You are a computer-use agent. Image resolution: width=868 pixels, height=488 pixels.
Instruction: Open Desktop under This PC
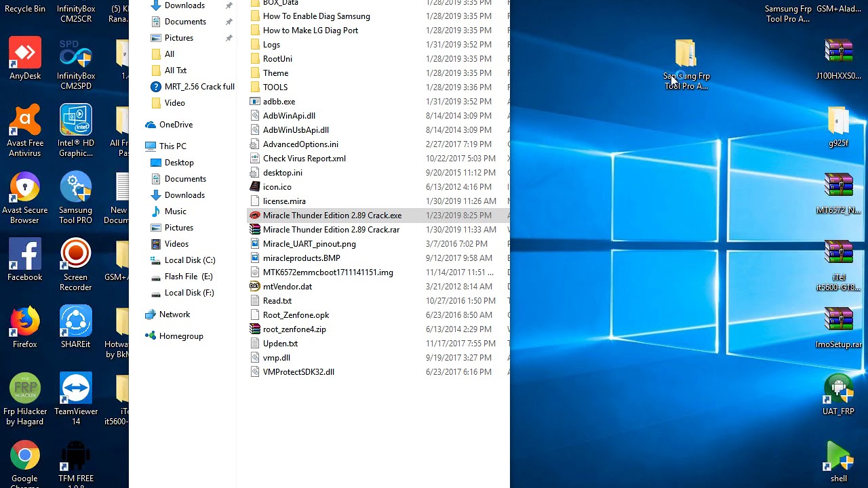[179, 163]
